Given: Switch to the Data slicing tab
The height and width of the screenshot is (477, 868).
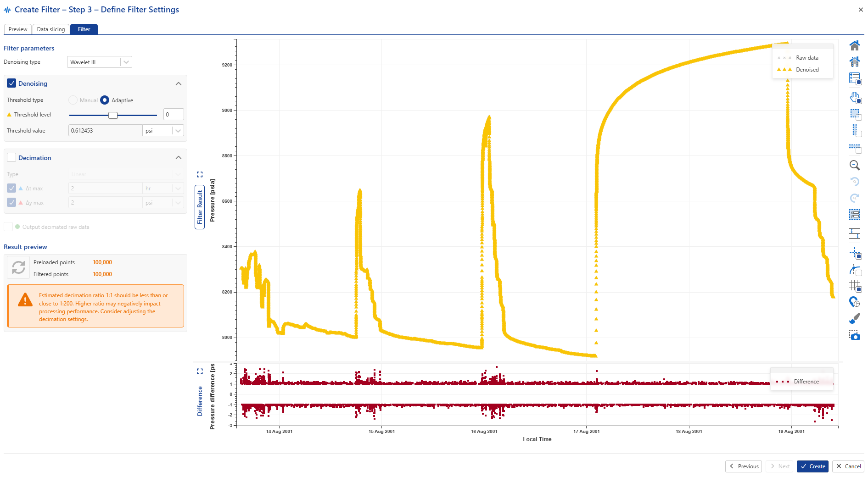Looking at the screenshot, I should (51, 29).
